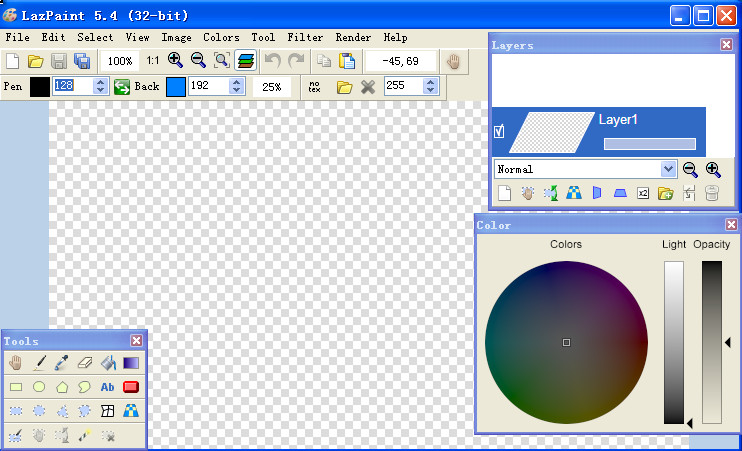742x451 pixels.
Task: Pick the Color picker eyedropper tool
Action: pos(62,363)
